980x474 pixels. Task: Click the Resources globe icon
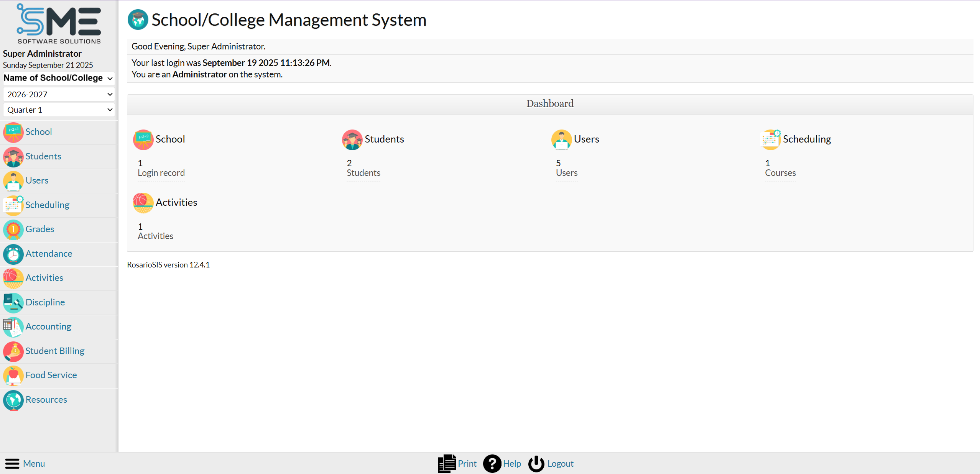click(13, 400)
